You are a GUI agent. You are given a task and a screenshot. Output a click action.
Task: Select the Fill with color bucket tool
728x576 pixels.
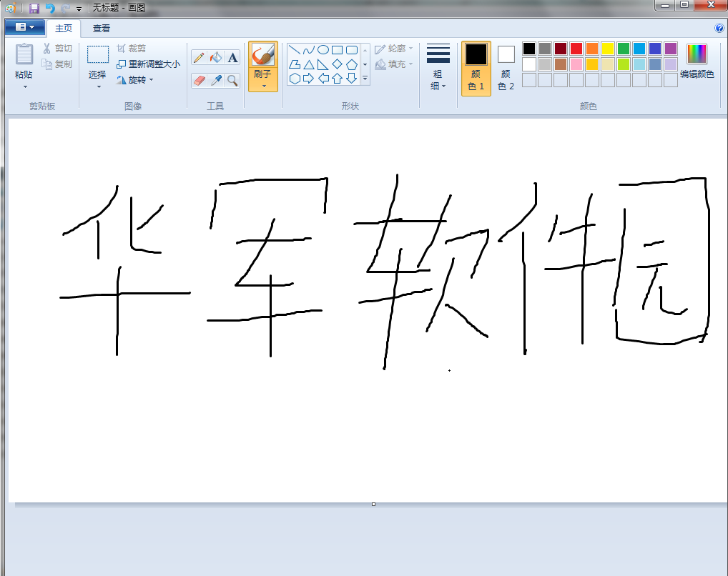click(215, 57)
